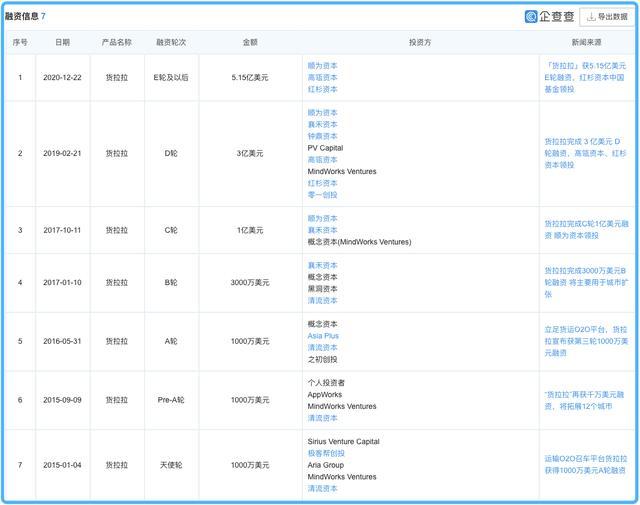Click the 投资方 column header
Image resolution: width=640 pixels, height=505 pixels.
[x=420, y=42]
